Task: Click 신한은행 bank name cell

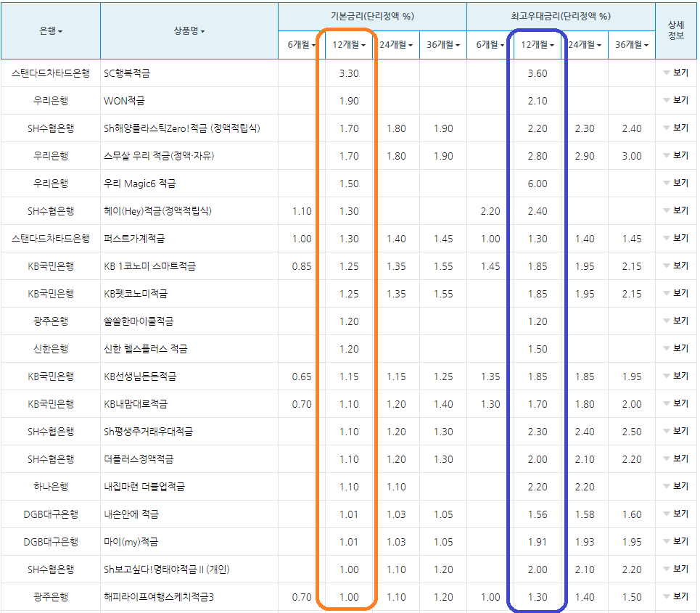Action: click(51, 349)
